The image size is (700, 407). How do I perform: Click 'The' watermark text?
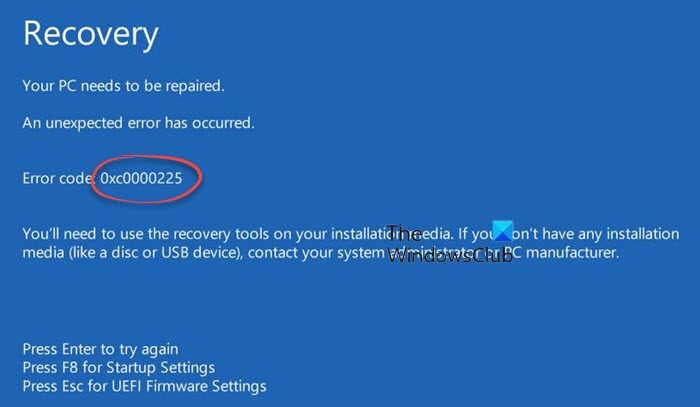point(404,233)
